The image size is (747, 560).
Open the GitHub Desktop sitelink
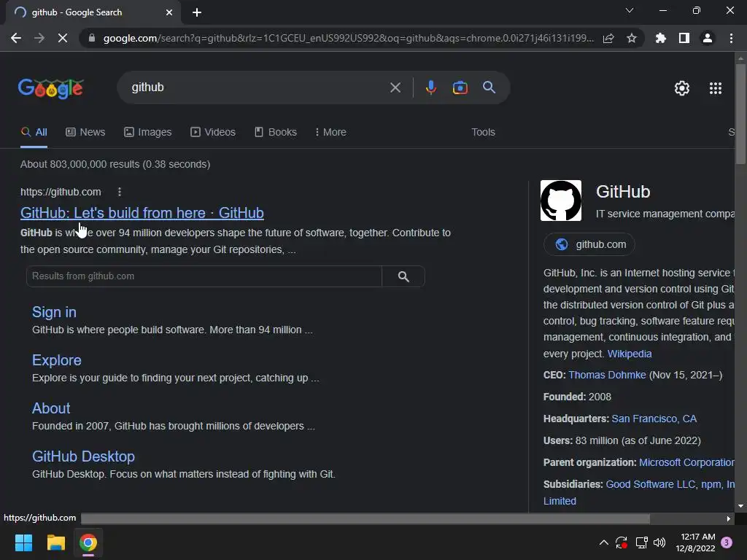pos(83,456)
